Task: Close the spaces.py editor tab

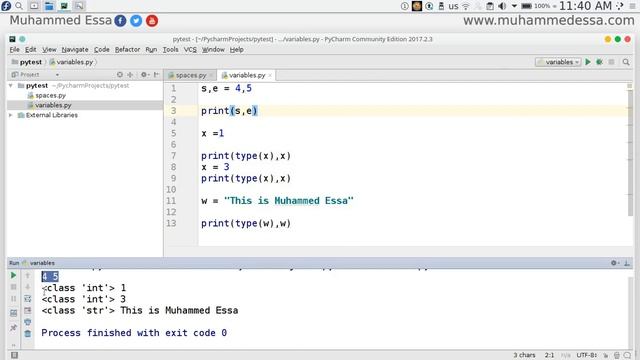Action: [211, 76]
